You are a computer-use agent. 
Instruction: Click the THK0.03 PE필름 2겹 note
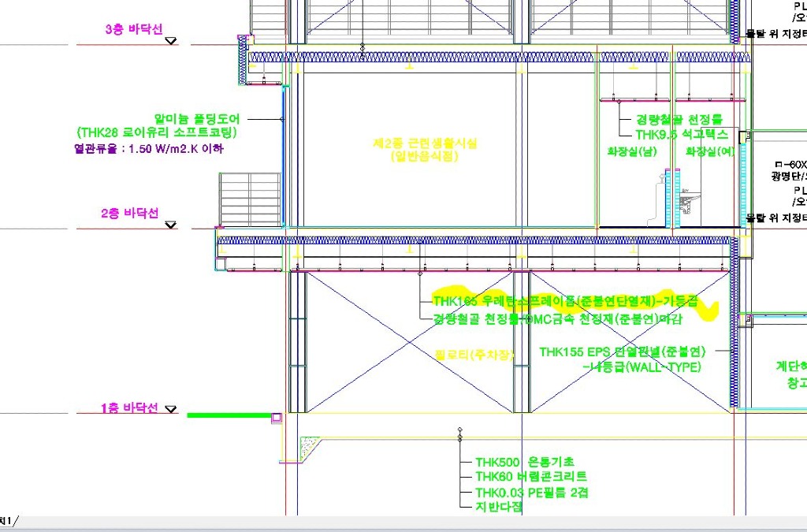pos(532,493)
